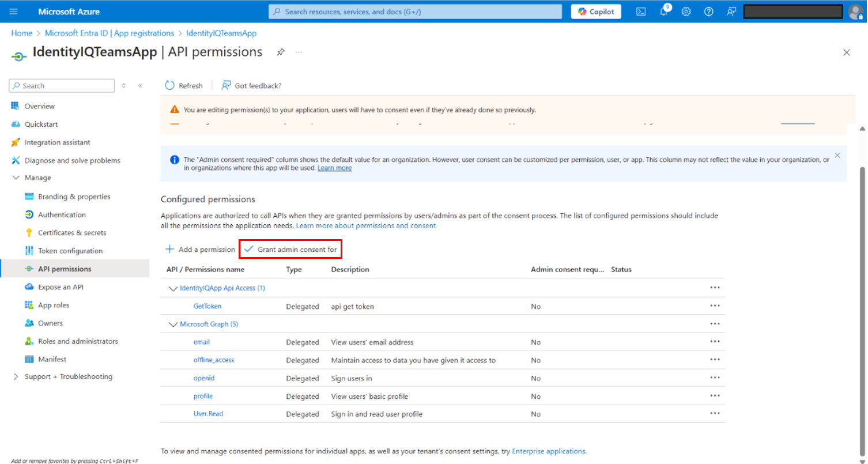The image size is (868, 464).
Task: Open the Enterprise applications link
Action: (548, 451)
